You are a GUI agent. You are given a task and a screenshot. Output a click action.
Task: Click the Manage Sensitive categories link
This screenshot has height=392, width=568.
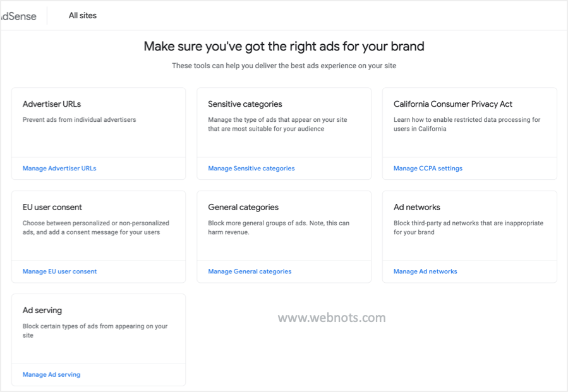pyautogui.click(x=251, y=169)
